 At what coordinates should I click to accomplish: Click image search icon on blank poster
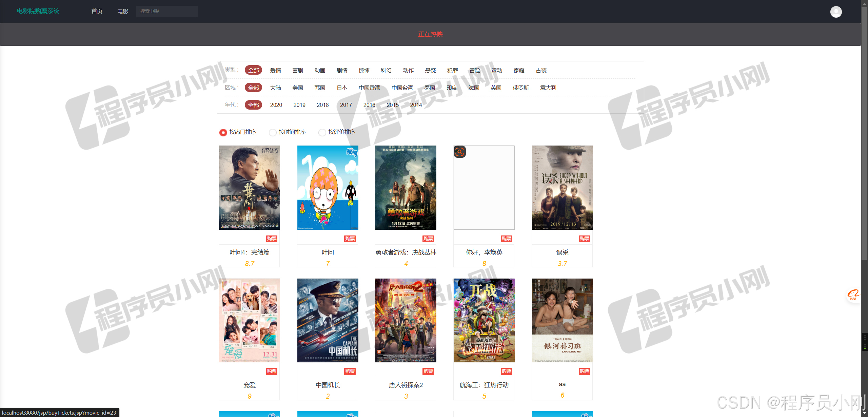tap(459, 152)
